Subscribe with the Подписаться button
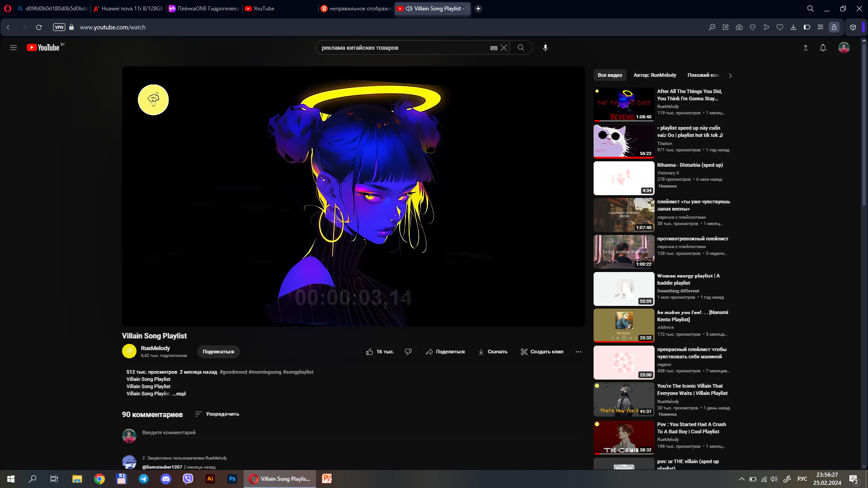 218,352
